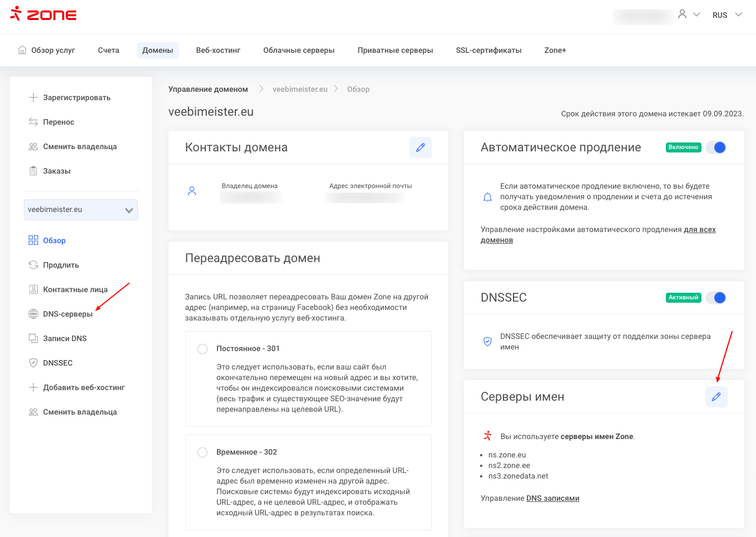Open the DNS записями link

pyautogui.click(x=552, y=499)
